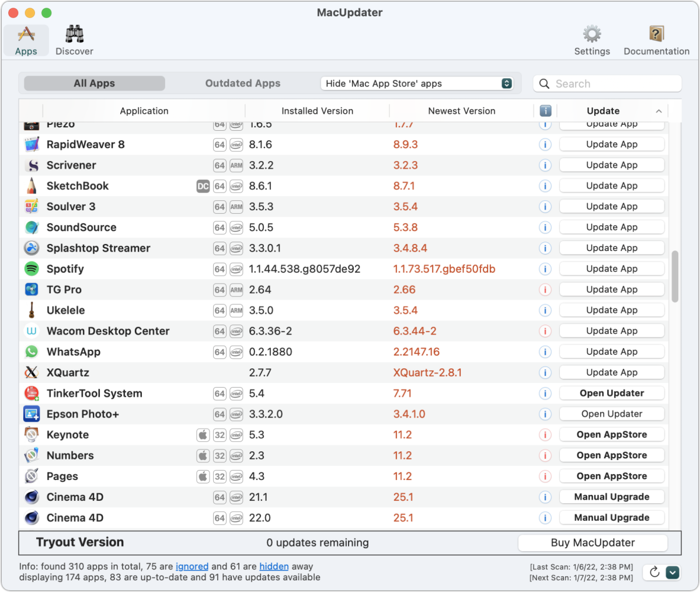Select installed version 6.3.36-2
The width and height of the screenshot is (700, 592).
270,331
